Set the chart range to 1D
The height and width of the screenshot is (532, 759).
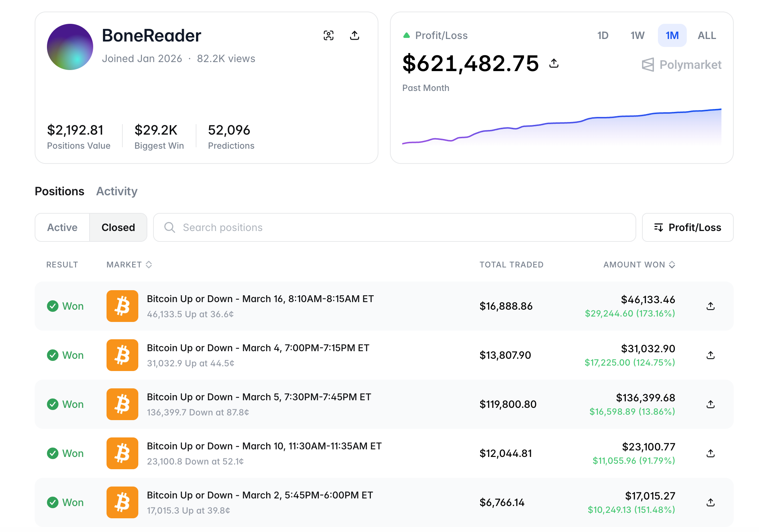pos(603,35)
